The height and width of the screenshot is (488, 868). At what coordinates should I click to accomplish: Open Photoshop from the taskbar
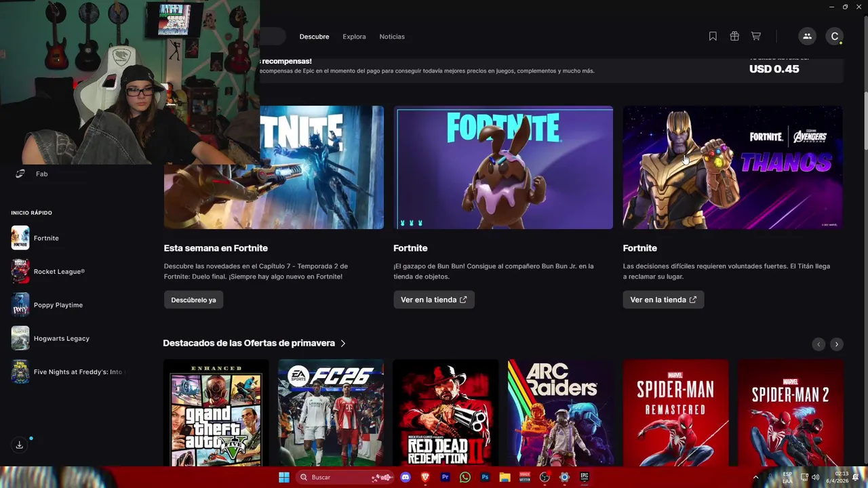tap(485, 477)
